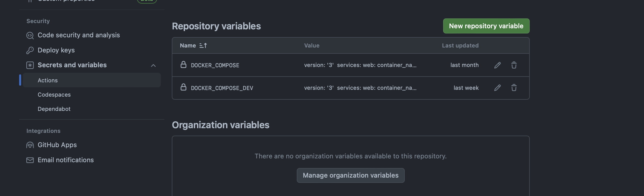Delete the DOCKER_COMPOSE variable via trash icon
This screenshot has height=196, width=644.
[514, 65]
